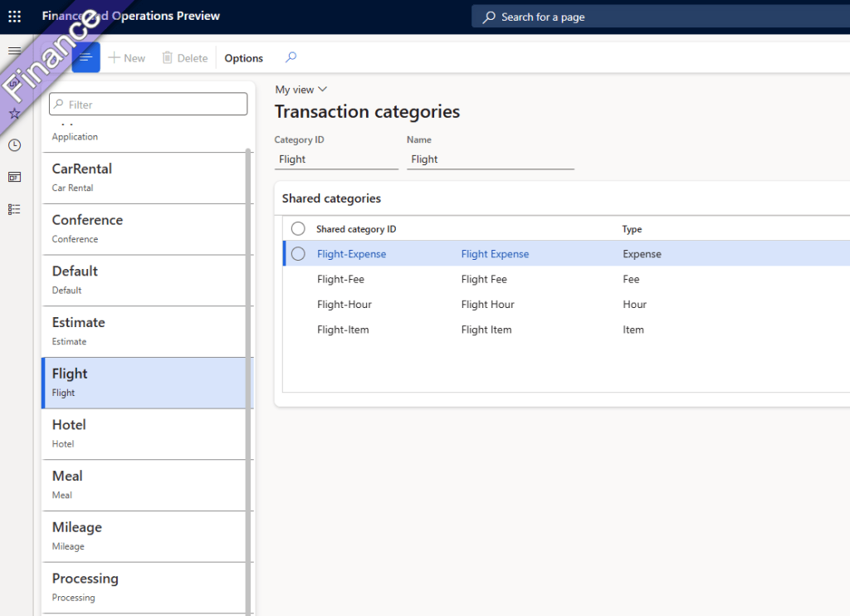This screenshot has height=616, width=850.
Task: Click the Delete button in the action bar
Action: (x=184, y=58)
